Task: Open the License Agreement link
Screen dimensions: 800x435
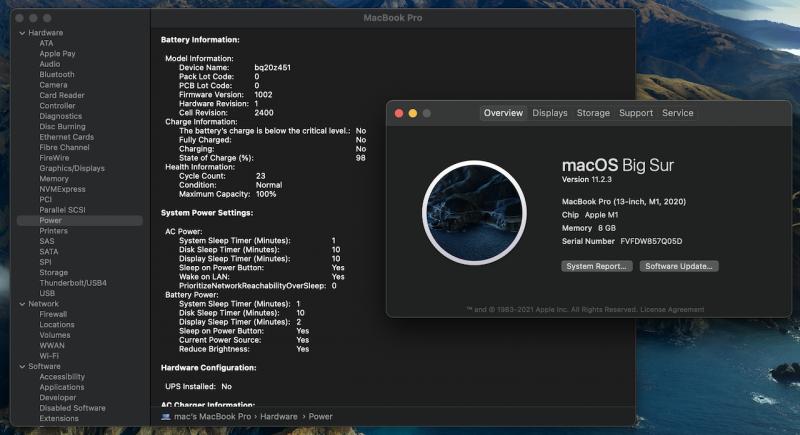Action: pos(672,310)
